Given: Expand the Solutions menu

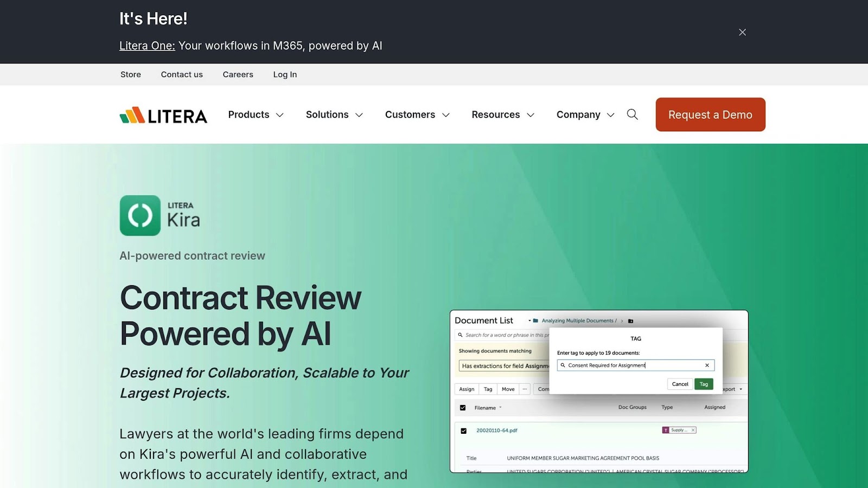Looking at the screenshot, I should click(x=334, y=114).
